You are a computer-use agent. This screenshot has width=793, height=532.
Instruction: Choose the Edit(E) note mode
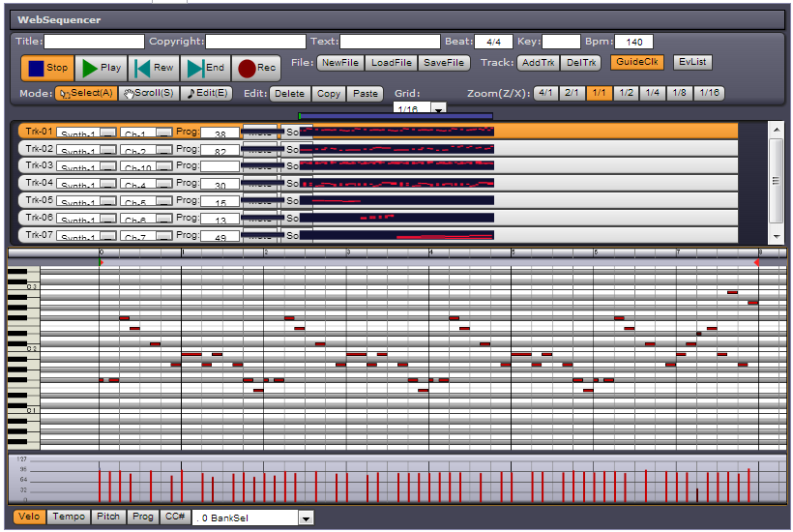tap(208, 94)
